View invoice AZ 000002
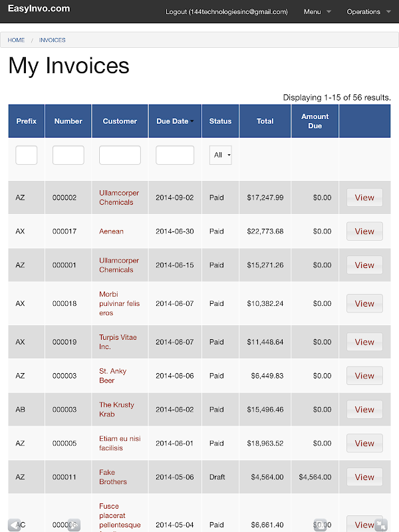Screen dimensions: 399x532 point(364,198)
